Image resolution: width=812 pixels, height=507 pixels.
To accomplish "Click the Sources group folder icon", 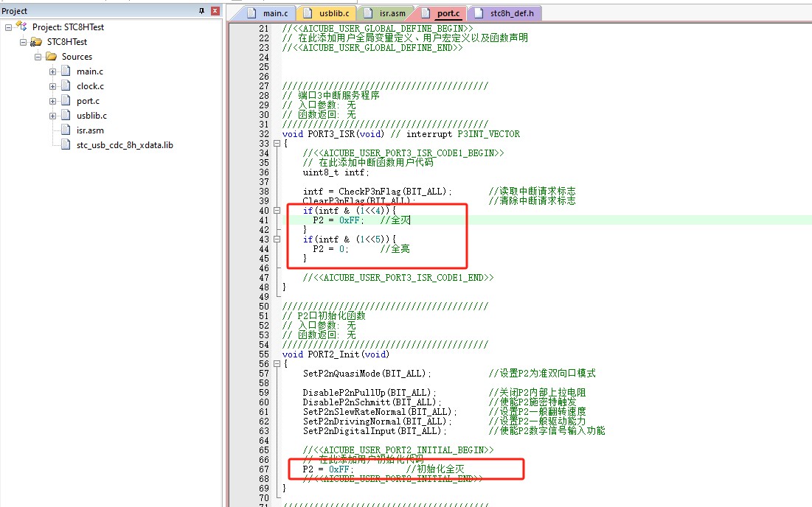I will [52, 57].
